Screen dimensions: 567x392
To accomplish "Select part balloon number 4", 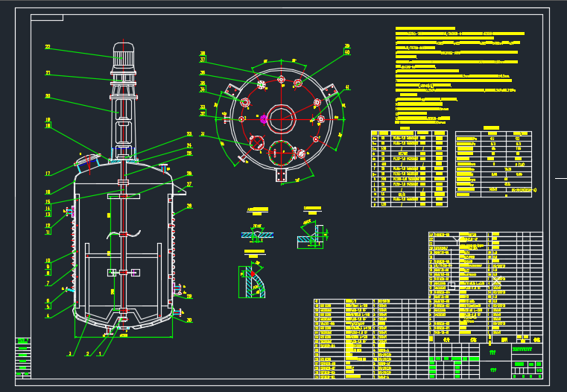I will (48, 316).
